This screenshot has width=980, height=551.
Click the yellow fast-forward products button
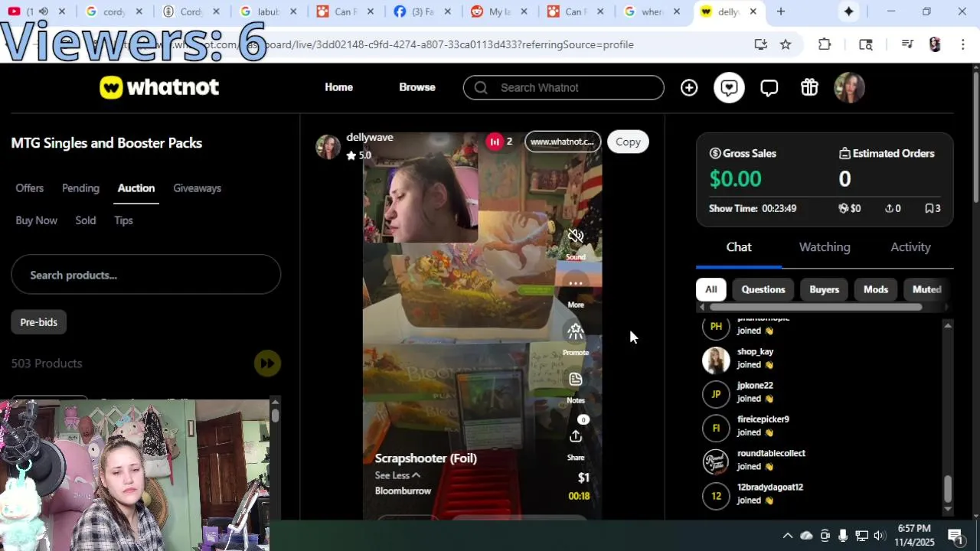click(267, 364)
